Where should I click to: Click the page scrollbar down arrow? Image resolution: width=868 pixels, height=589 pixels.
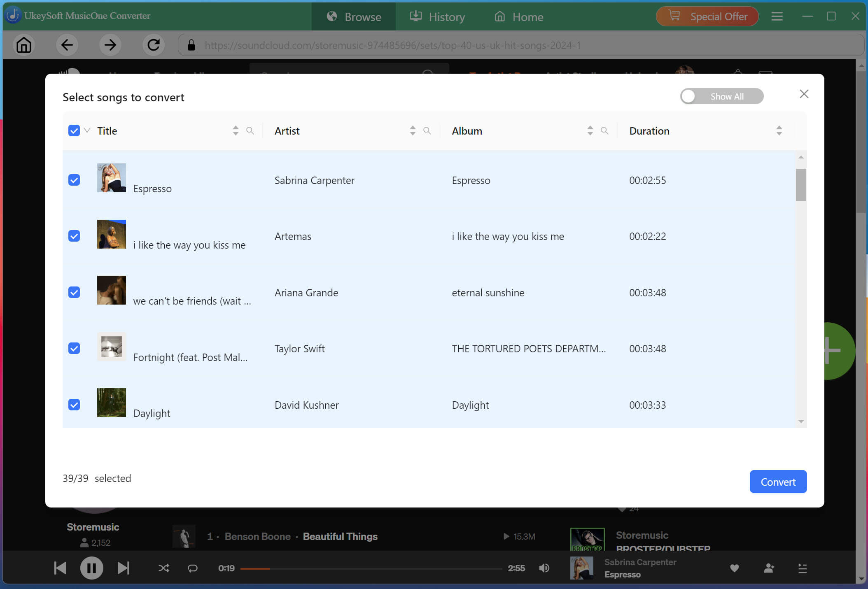point(861,579)
